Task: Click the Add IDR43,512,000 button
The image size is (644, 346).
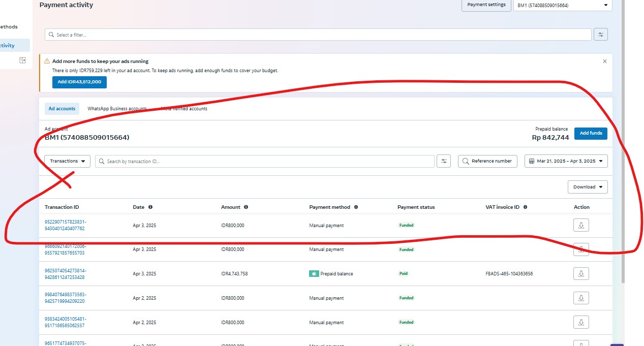Action: [x=79, y=82]
